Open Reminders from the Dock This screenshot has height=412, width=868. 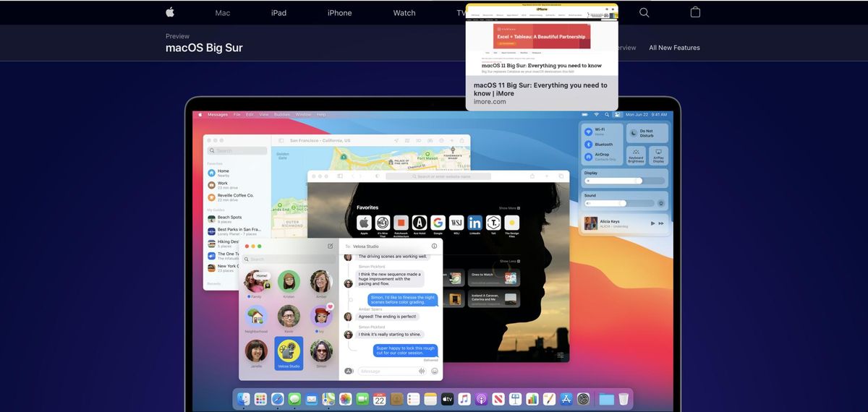tap(414, 399)
